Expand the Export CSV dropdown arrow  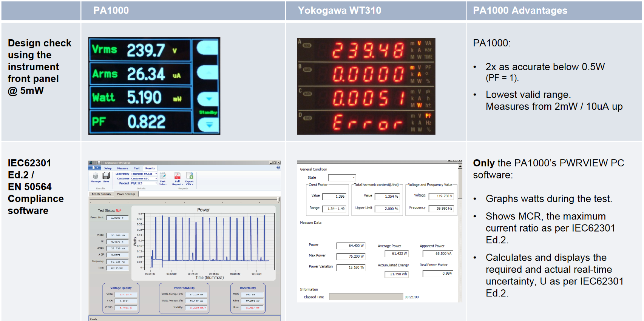click(x=193, y=185)
